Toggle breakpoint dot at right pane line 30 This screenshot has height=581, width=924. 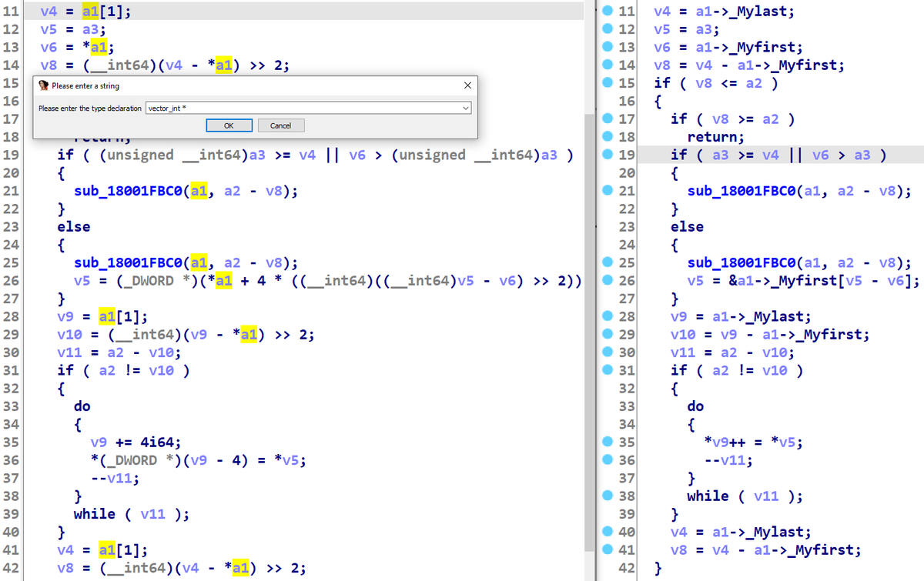click(x=609, y=352)
